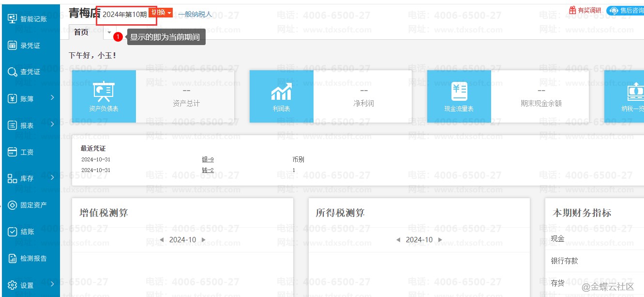The image size is (644, 297).
Task: Expand the 库存 submenu arrow
Action: pyautogui.click(x=52, y=178)
